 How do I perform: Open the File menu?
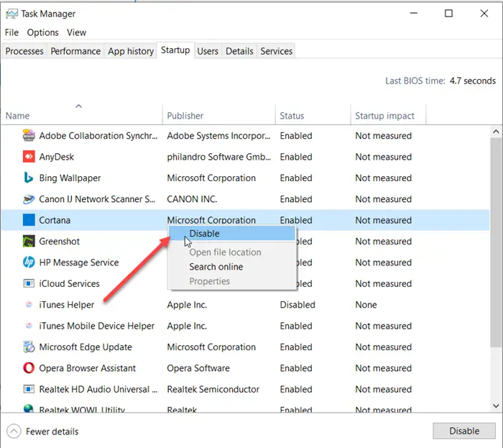pyautogui.click(x=12, y=32)
